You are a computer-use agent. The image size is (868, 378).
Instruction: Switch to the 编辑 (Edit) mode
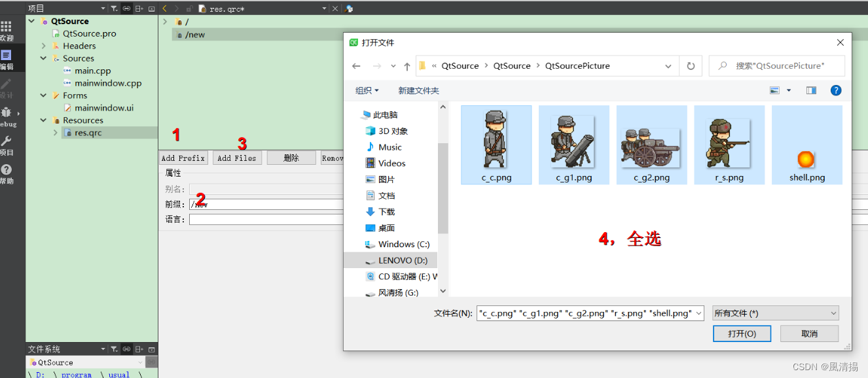[7, 60]
